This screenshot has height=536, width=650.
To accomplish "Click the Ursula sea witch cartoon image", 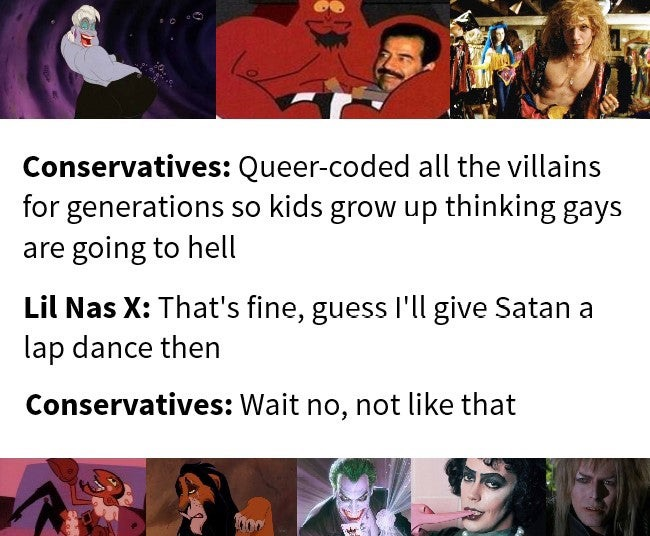I will point(108,59).
